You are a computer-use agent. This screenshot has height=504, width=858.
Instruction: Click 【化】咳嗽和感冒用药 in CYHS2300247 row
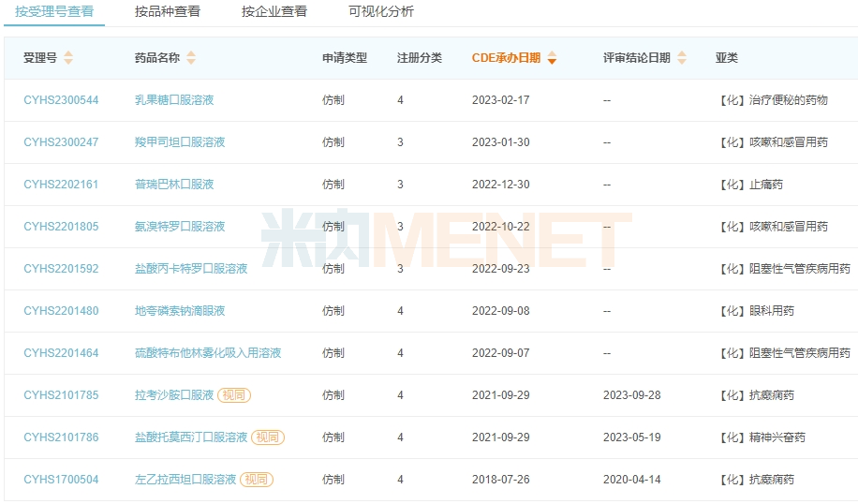click(x=772, y=142)
